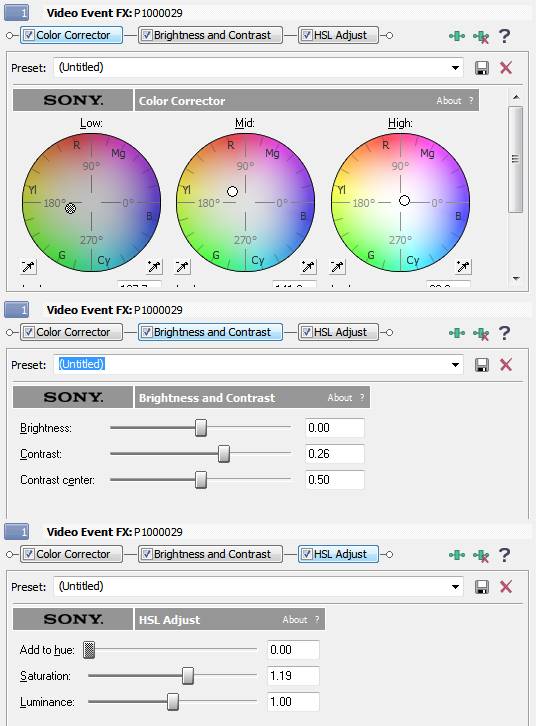Viewport: 536px width, 726px height.
Task: Uncheck Brightness and Contrast checkbox in Color Corrector panel chain
Action: click(147, 35)
